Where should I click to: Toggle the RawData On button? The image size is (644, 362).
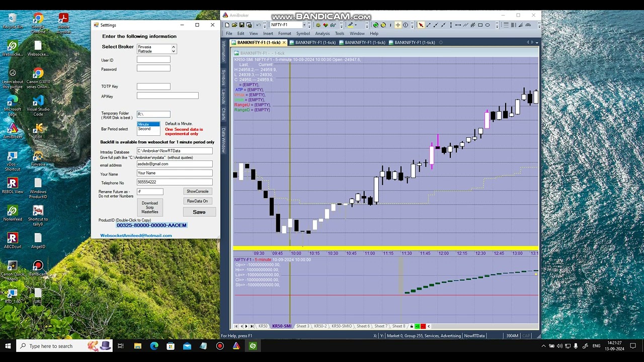tap(197, 201)
